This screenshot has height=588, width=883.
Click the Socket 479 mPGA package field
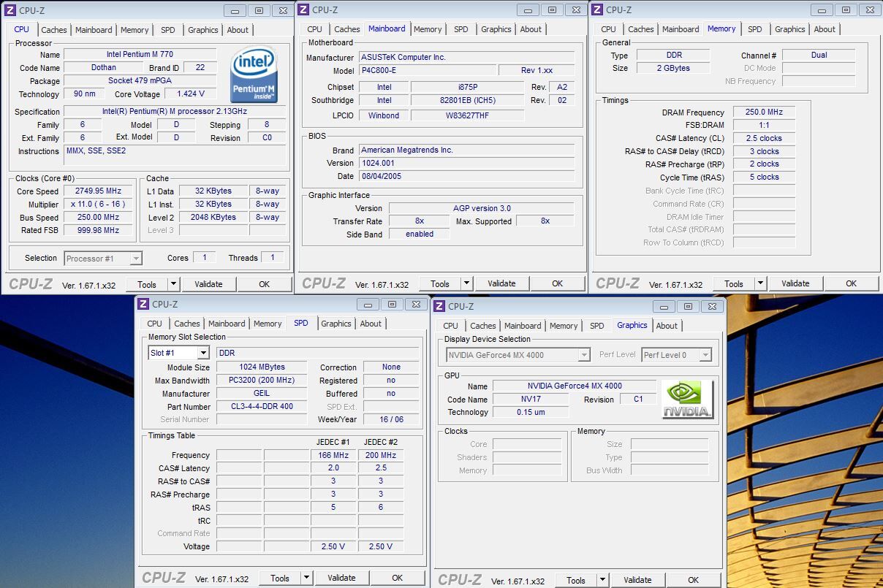pos(140,80)
